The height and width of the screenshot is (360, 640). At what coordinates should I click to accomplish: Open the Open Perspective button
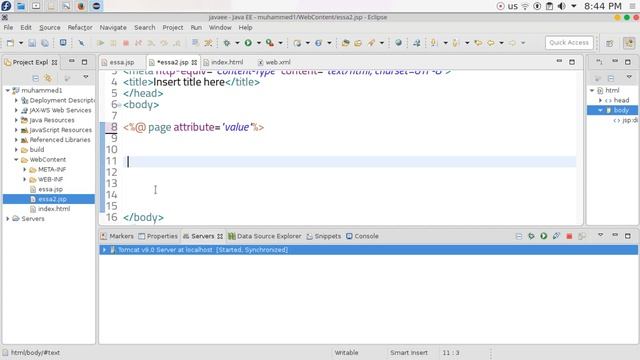tap(609, 43)
